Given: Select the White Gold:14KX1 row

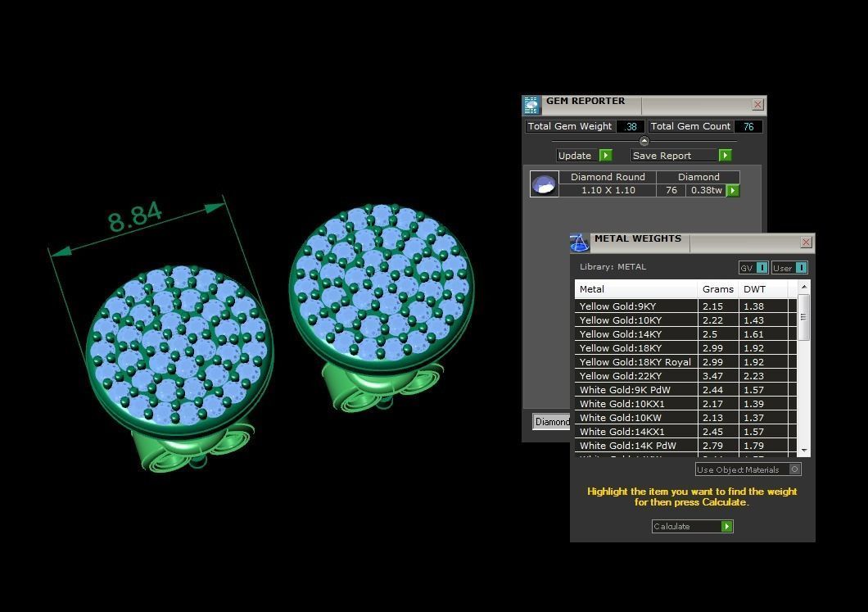Looking at the screenshot, I should pyautogui.click(x=686, y=432).
